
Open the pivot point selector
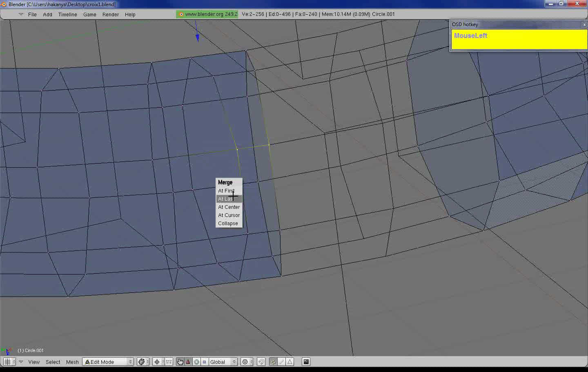click(x=158, y=362)
